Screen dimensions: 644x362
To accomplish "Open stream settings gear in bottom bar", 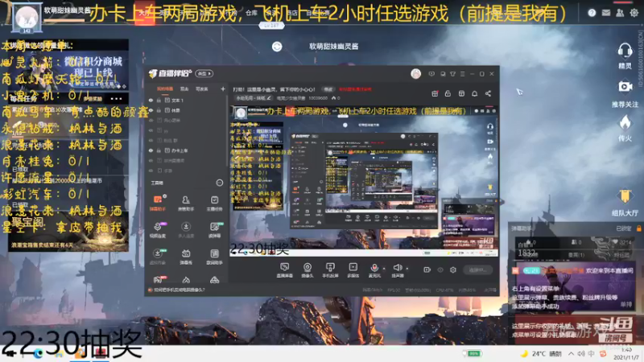I will pos(453,269).
